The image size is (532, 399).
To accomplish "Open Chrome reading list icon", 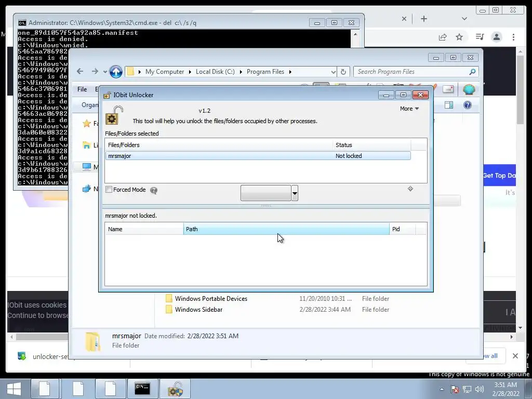I will (x=480, y=37).
